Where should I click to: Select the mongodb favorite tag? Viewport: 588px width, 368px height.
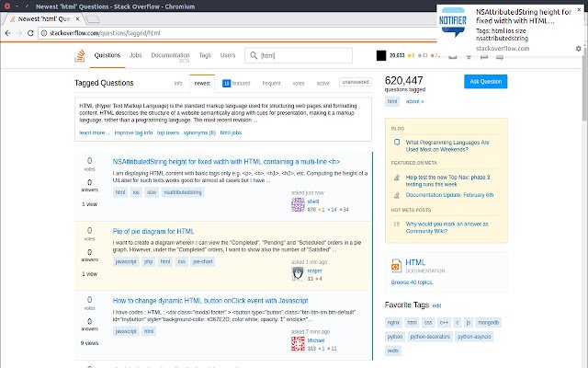(488, 323)
